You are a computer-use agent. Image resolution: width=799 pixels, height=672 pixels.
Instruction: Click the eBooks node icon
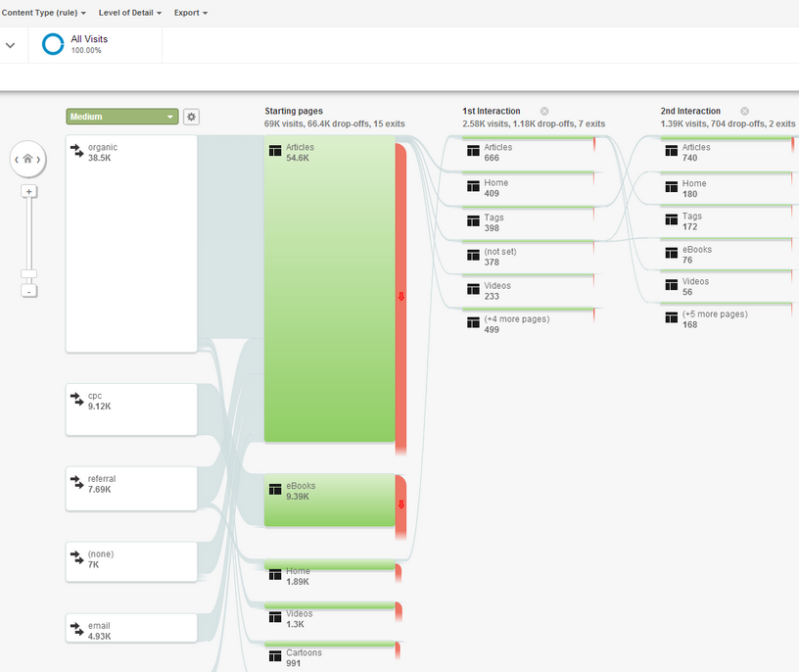point(275,488)
